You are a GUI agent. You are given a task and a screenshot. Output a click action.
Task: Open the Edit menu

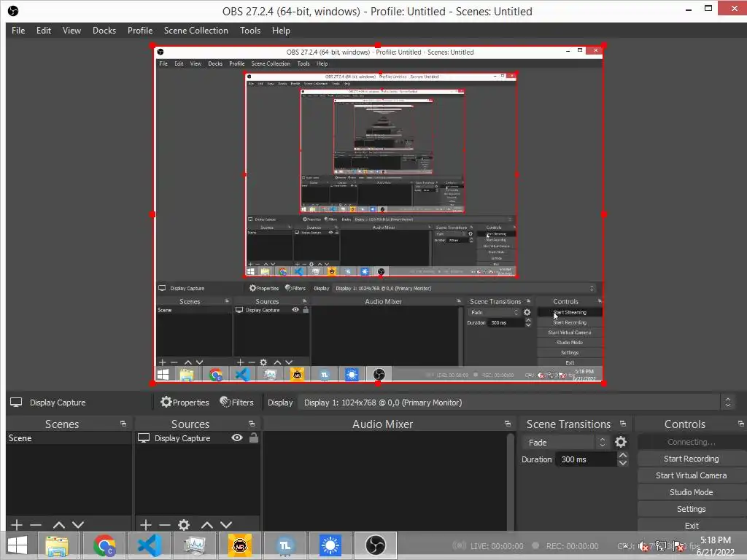[43, 31]
